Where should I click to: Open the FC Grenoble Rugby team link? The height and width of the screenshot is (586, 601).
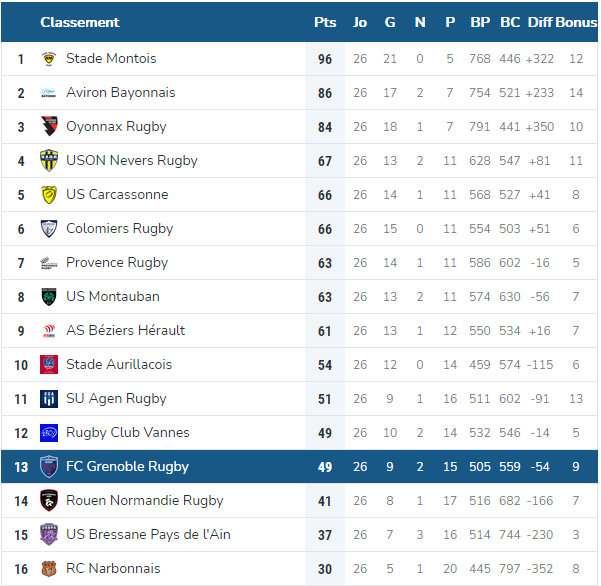click(127, 467)
